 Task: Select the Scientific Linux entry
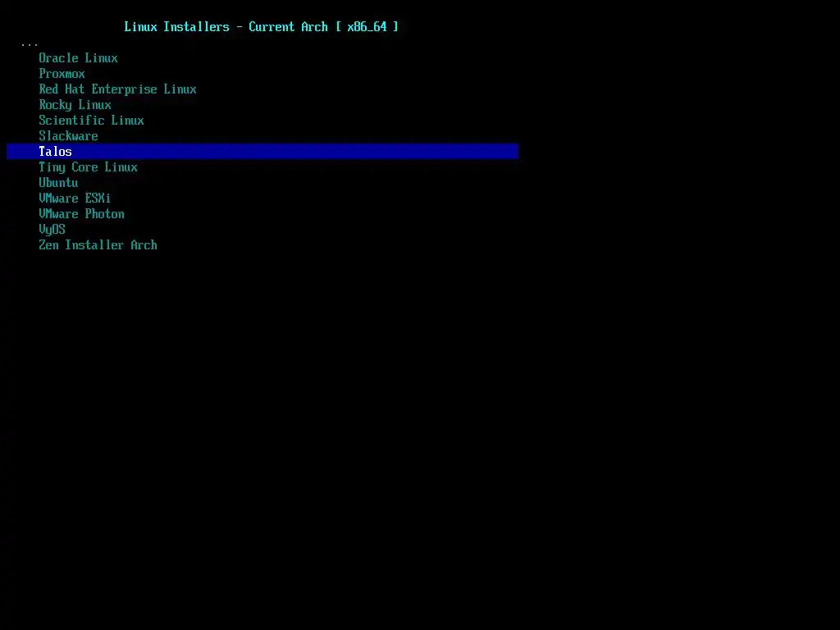tap(91, 120)
